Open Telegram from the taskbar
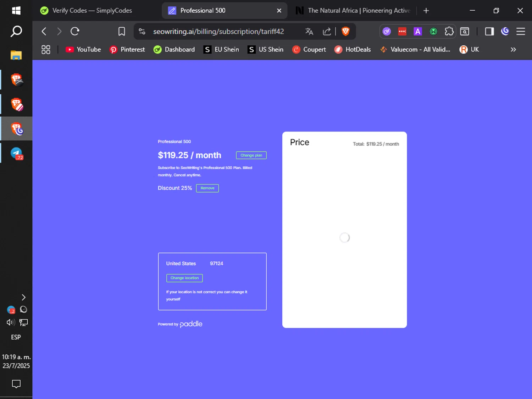 pyautogui.click(x=16, y=153)
